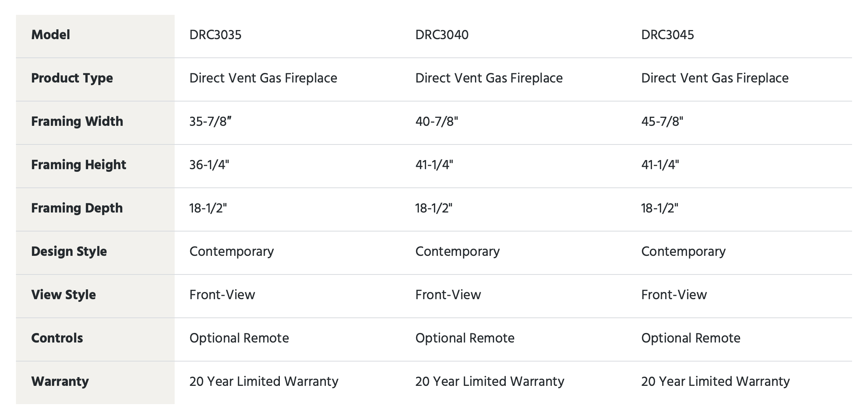Click the Framing Height row label

tap(79, 165)
